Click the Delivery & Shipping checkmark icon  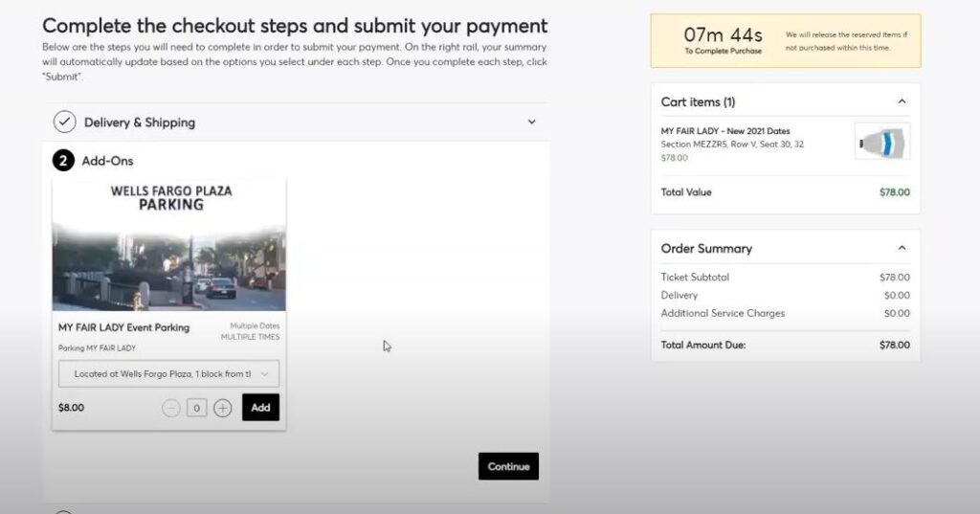point(64,123)
